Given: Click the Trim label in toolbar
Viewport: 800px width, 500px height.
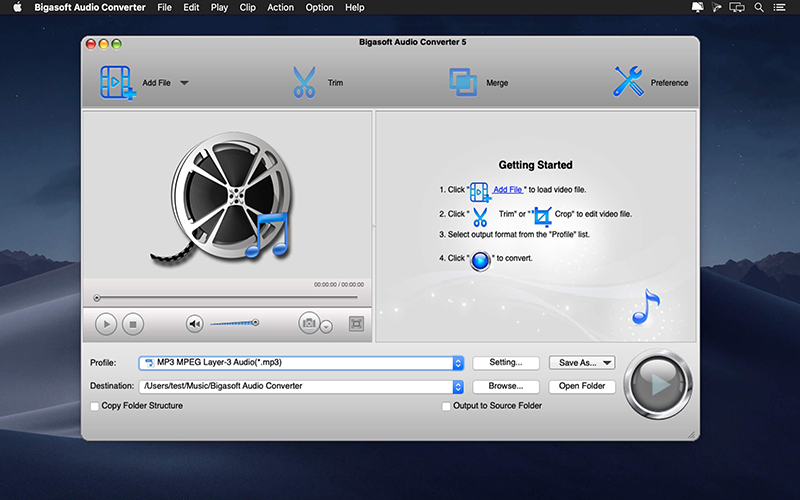Looking at the screenshot, I should pyautogui.click(x=335, y=83).
